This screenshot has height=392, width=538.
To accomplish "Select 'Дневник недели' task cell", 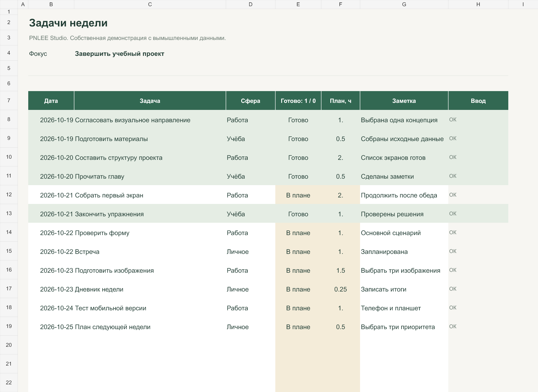I will [x=150, y=289].
